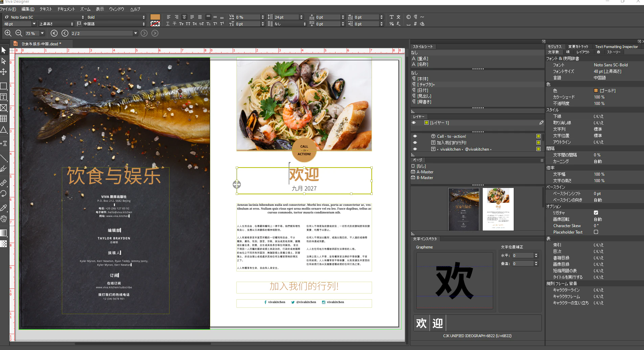Switch to the ストーリー tab
This screenshot has height=350, width=644.
coord(614,52)
